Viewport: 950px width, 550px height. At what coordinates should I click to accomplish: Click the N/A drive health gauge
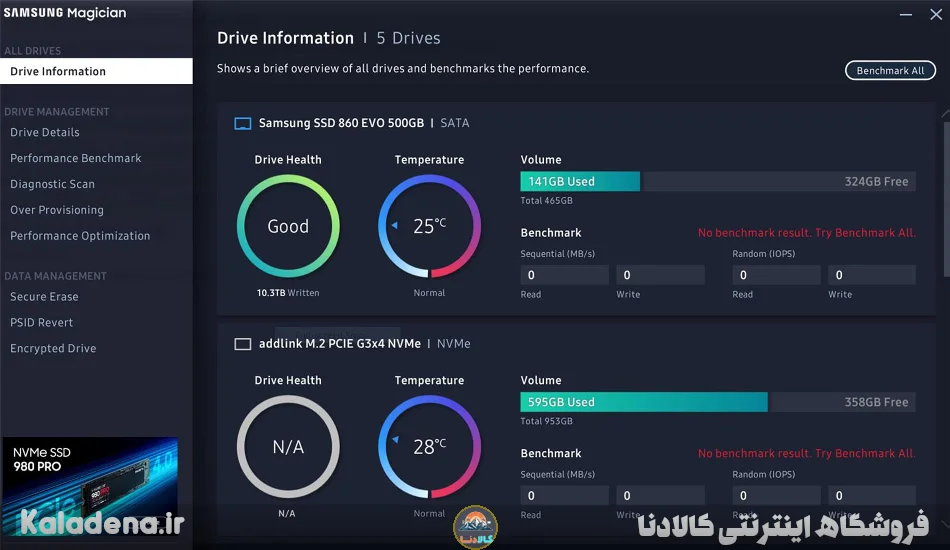(288, 446)
